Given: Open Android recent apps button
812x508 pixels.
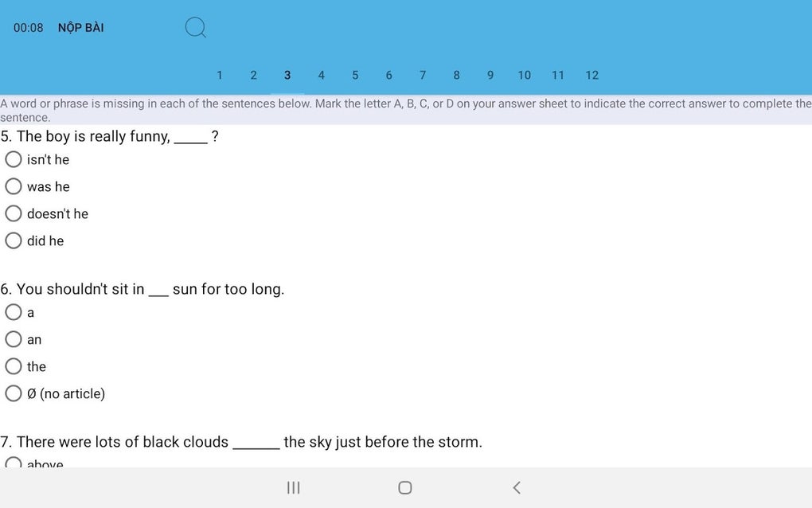Looking at the screenshot, I should point(294,487).
